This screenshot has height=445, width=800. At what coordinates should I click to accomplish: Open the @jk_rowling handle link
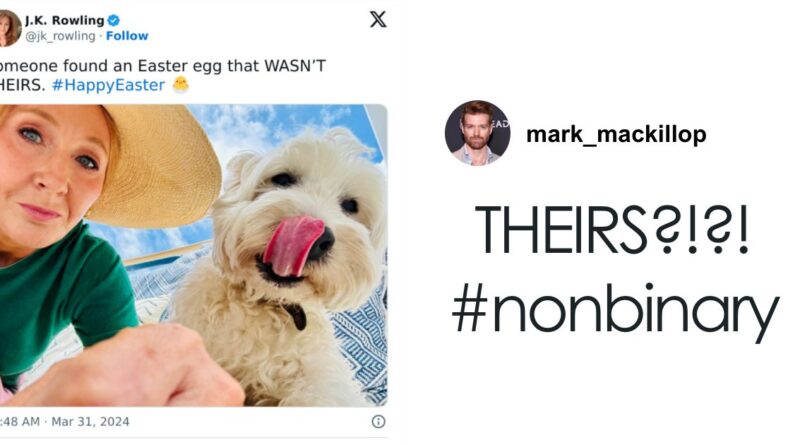[x=60, y=36]
